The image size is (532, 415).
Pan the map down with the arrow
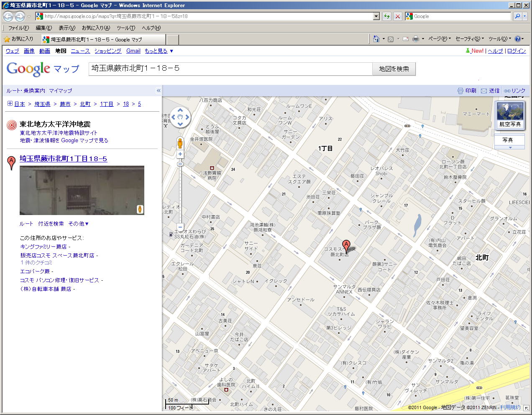coord(180,124)
